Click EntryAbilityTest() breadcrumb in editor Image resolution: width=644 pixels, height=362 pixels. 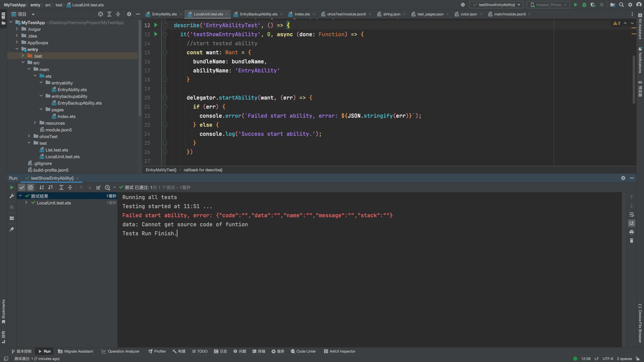[161, 170]
